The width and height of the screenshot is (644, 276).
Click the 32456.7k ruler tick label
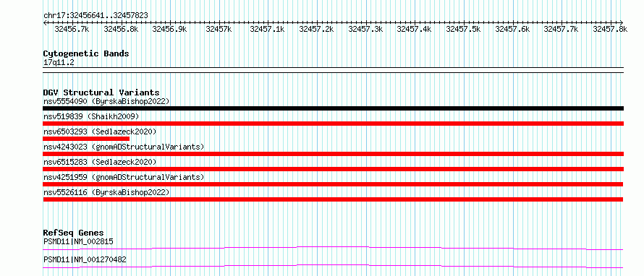pyautogui.click(x=72, y=29)
